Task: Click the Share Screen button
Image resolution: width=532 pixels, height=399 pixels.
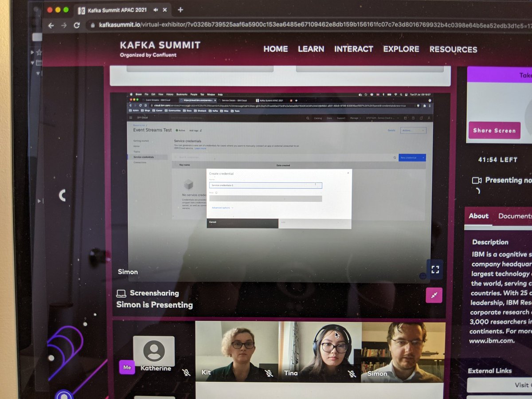Action: click(494, 130)
